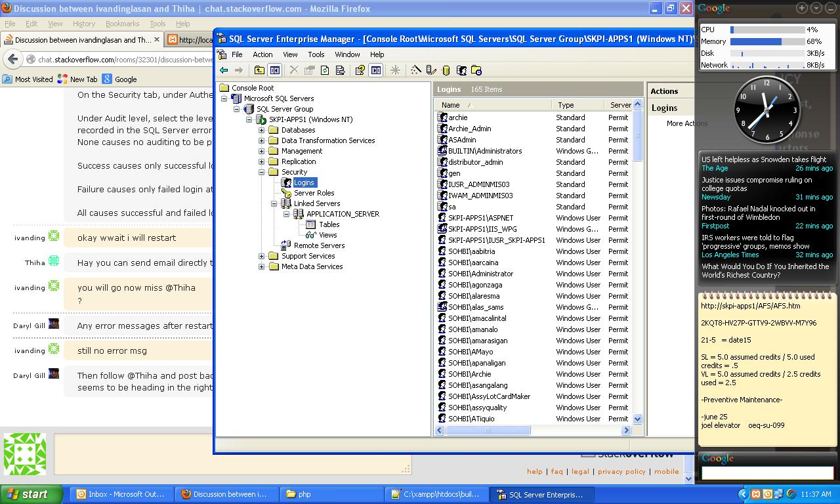The height and width of the screenshot is (504, 840).
Task: Expand the Management folder
Action: 261,151
